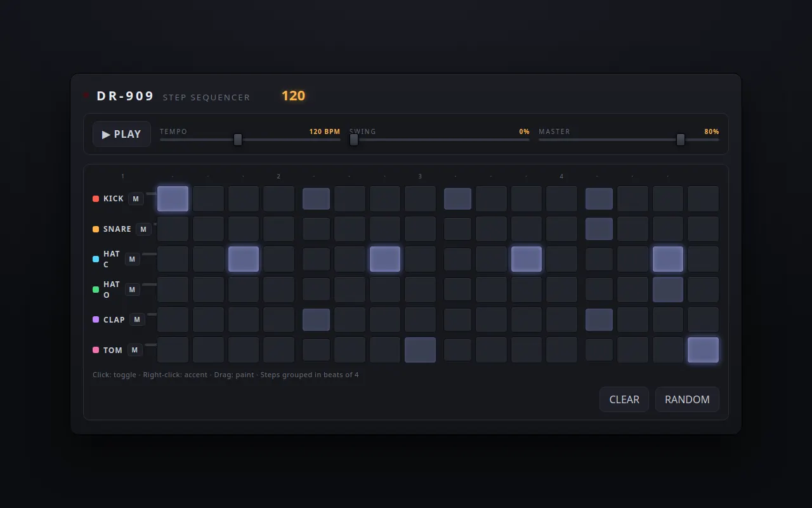Click the Swing slider handle
This screenshot has width=812, height=508.
pos(354,140)
